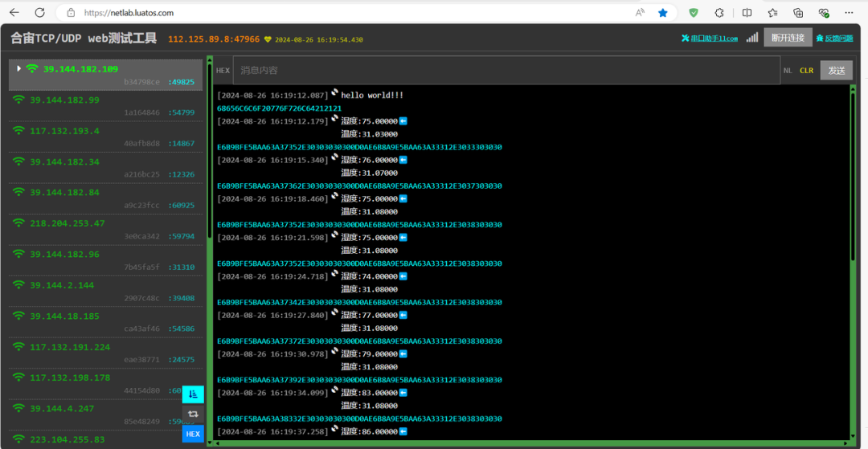Click the client ID 1a164846

(x=141, y=112)
